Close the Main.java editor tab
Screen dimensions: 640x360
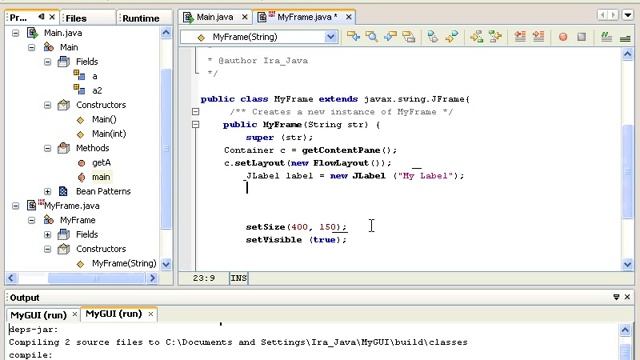(244, 17)
